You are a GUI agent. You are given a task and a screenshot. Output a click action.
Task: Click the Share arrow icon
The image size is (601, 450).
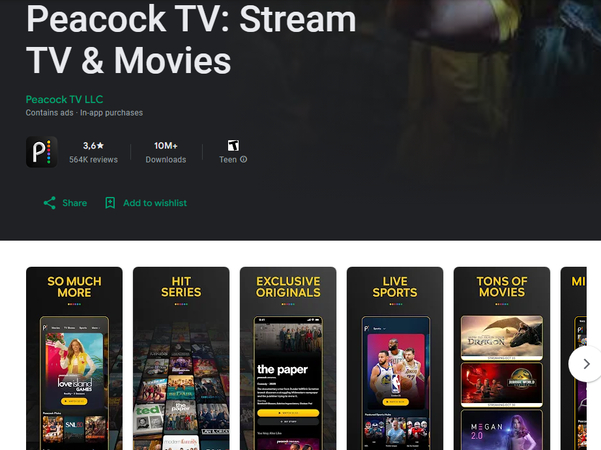coord(49,203)
